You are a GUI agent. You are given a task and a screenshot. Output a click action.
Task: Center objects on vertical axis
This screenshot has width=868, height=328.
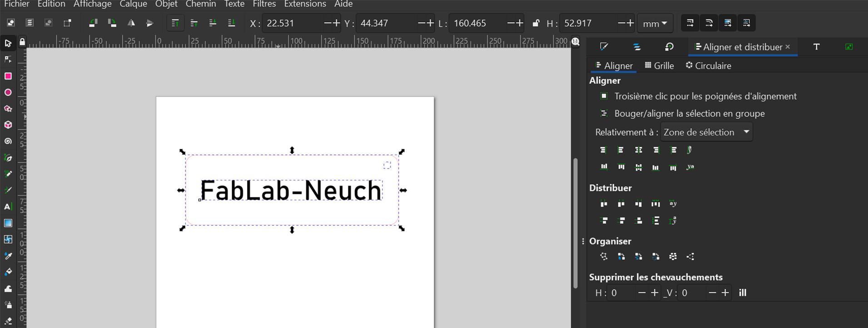pos(639,150)
